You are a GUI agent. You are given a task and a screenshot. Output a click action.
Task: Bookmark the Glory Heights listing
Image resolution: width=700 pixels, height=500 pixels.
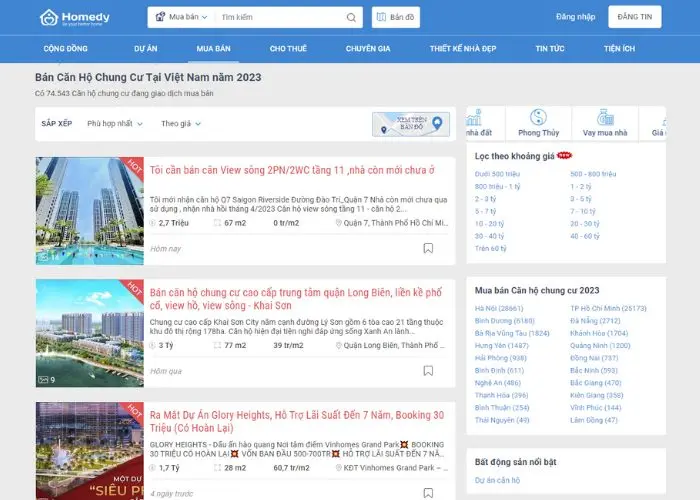[428, 493]
